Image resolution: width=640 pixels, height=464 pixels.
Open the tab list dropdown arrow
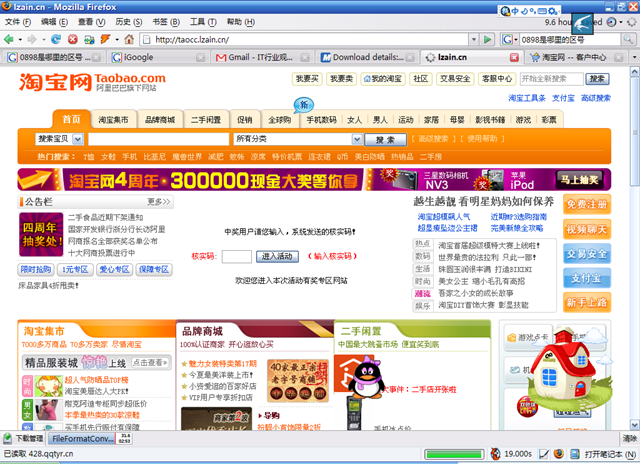(x=634, y=58)
